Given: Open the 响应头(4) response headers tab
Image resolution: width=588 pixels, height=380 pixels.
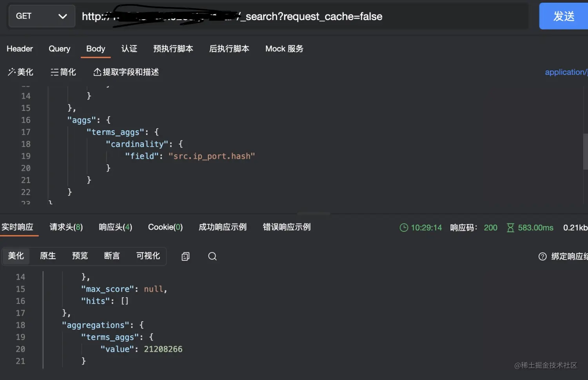Looking at the screenshot, I should pyautogui.click(x=115, y=227).
